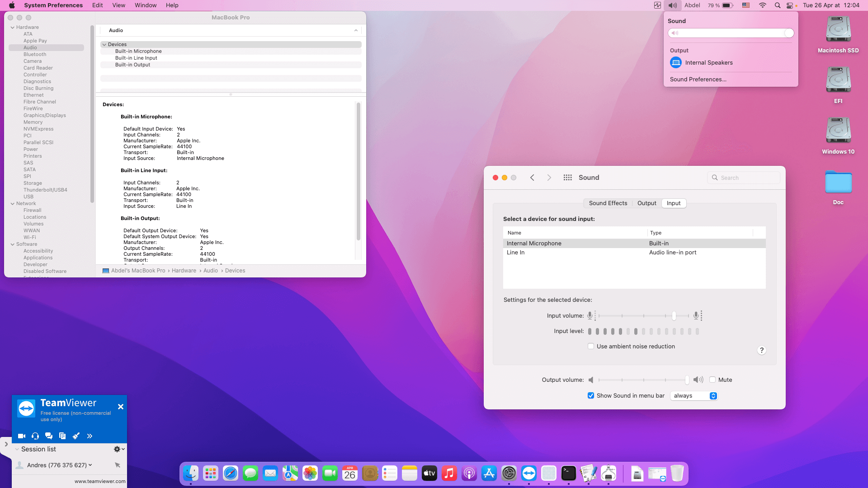Click the TeamViewer headset audio icon

[x=35, y=436]
